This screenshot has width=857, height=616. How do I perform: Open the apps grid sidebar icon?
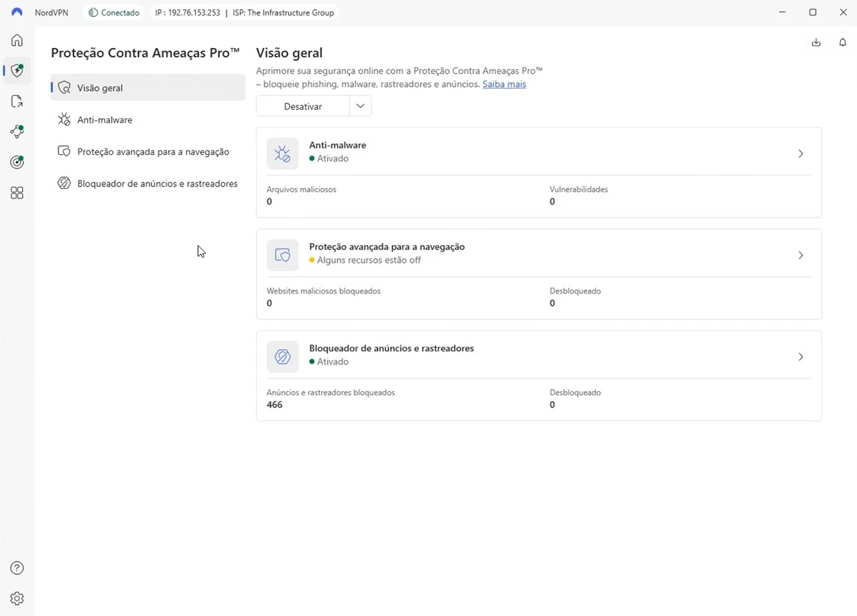17,193
